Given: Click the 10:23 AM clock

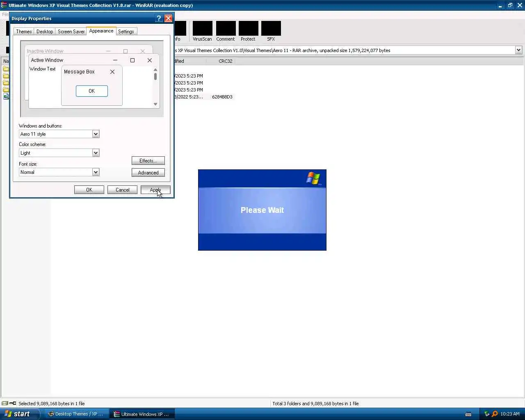Looking at the screenshot, I should coord(510,414).
